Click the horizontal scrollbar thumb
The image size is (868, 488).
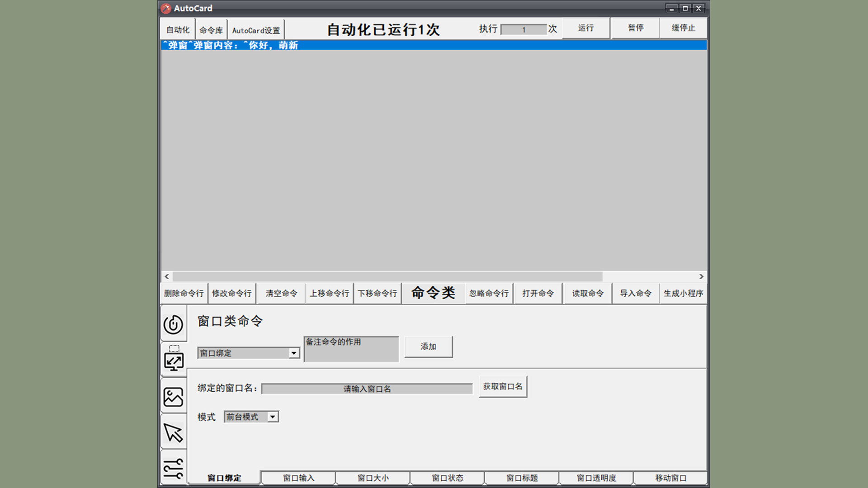coord(387,277)
